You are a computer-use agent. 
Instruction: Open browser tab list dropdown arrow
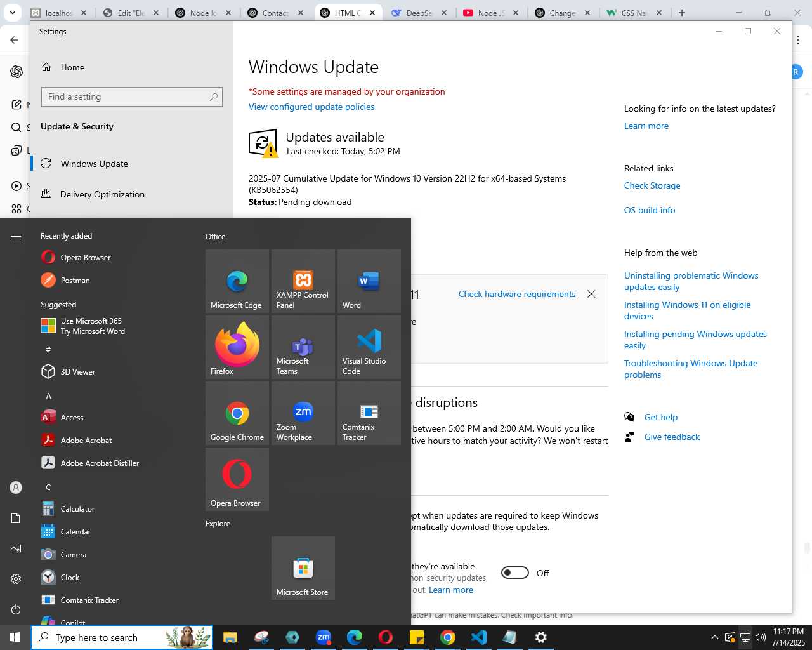[x=13, y=13]
